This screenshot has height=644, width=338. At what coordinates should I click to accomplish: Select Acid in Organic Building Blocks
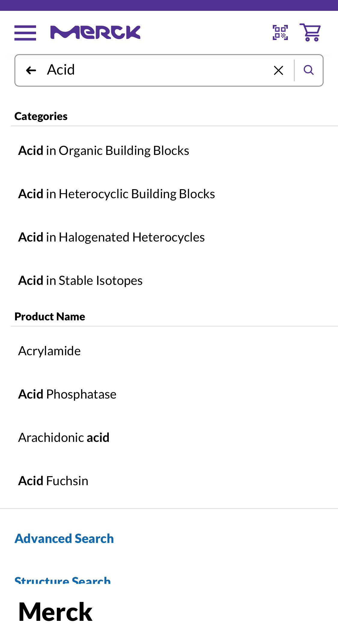pos(104,150)
